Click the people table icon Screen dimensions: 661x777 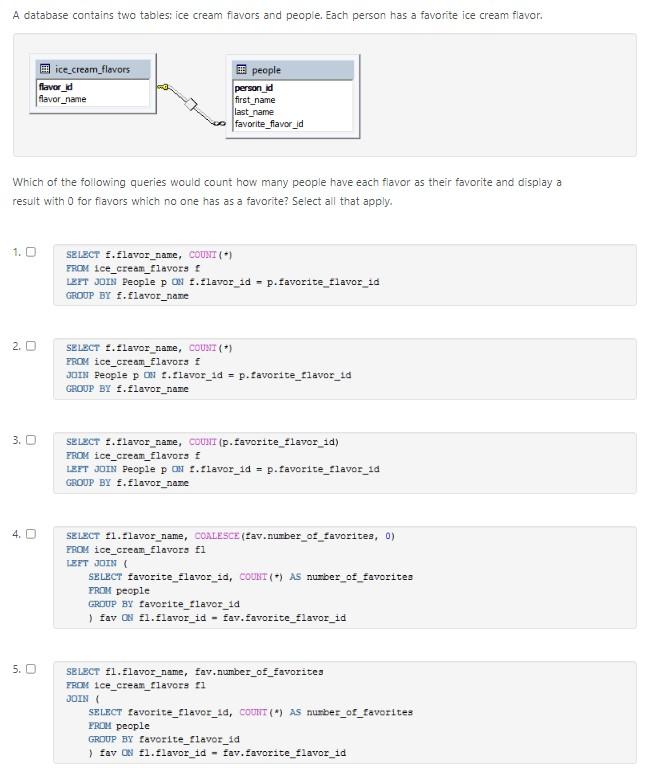click(x=241, y=69)
